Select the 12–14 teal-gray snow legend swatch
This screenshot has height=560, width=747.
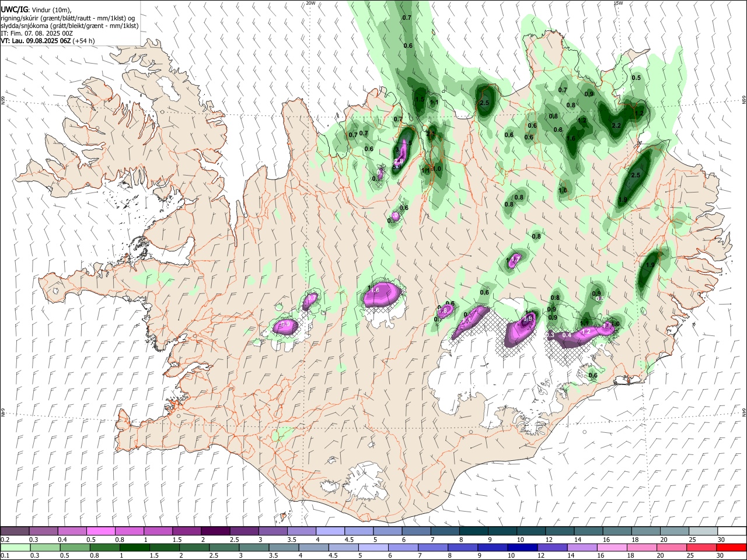560,531
